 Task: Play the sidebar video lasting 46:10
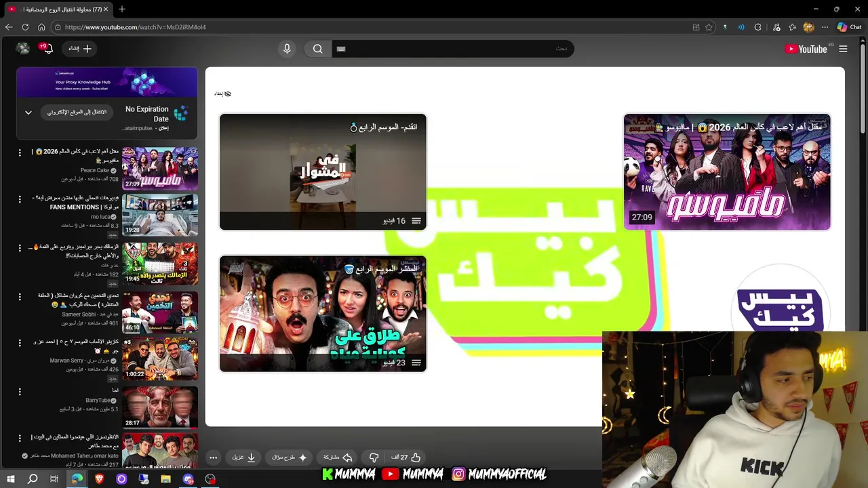(x=160, y=312)
